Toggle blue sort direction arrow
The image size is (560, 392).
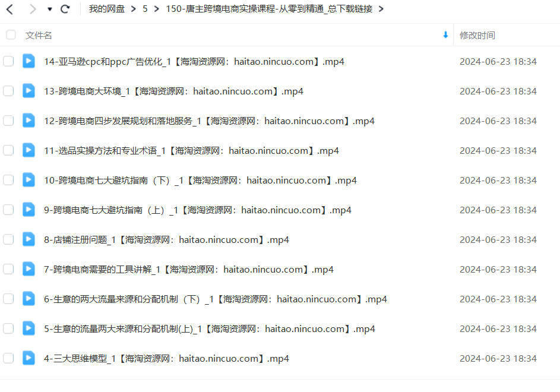tap(445, 34)
